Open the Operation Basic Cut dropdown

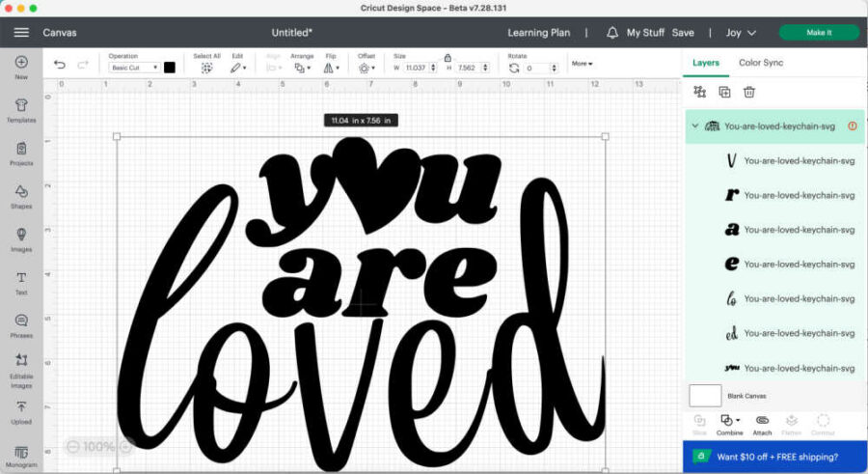[134, 68]
